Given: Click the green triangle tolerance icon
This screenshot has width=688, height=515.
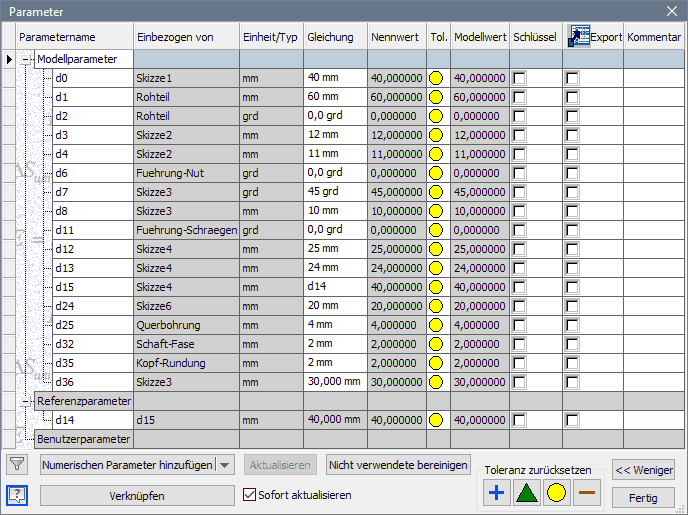Looking at the screenshot, I should coord(526,491).
